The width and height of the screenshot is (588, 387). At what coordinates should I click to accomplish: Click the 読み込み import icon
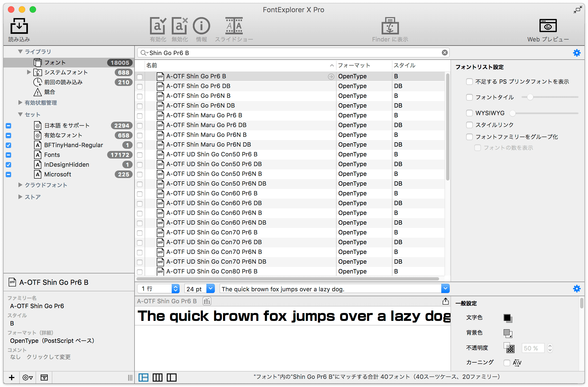tap(19, 26)
